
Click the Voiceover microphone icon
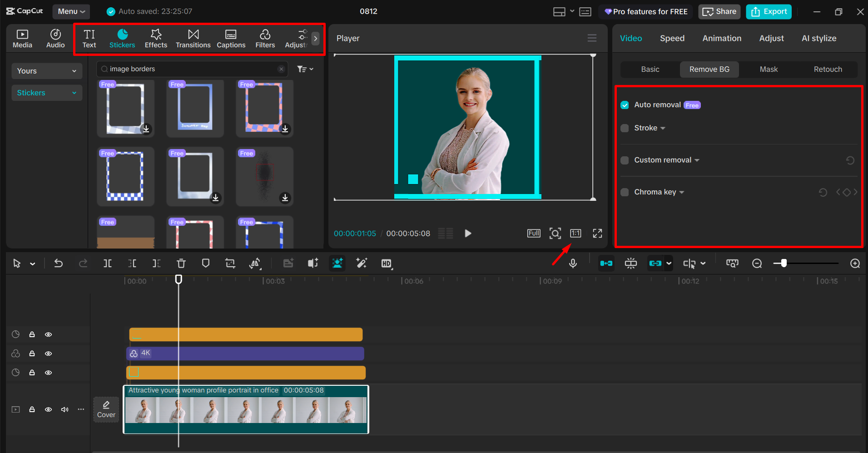[x=573, y=263]
